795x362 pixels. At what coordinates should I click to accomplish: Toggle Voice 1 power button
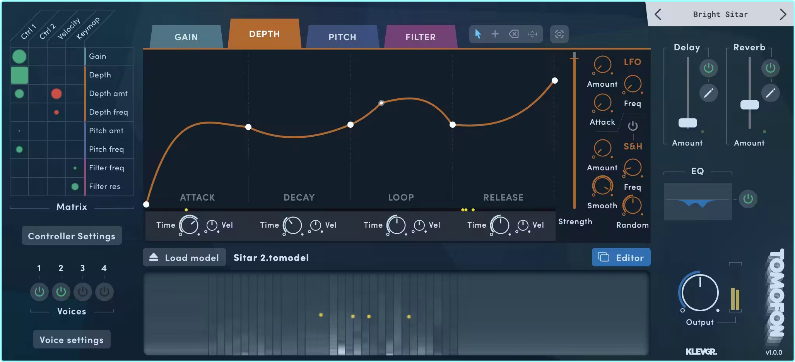tap(39, 292)
